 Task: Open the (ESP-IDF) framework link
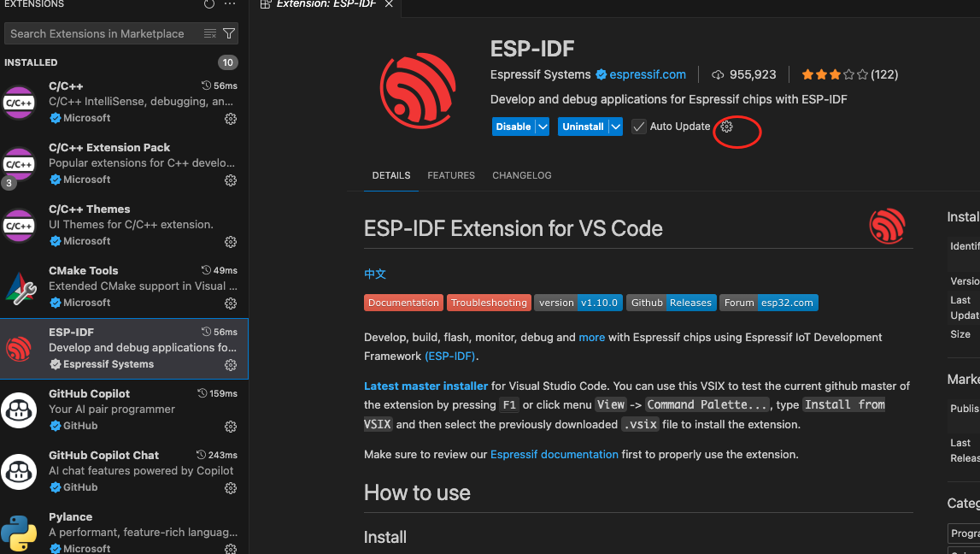click(x=450, y=357)
